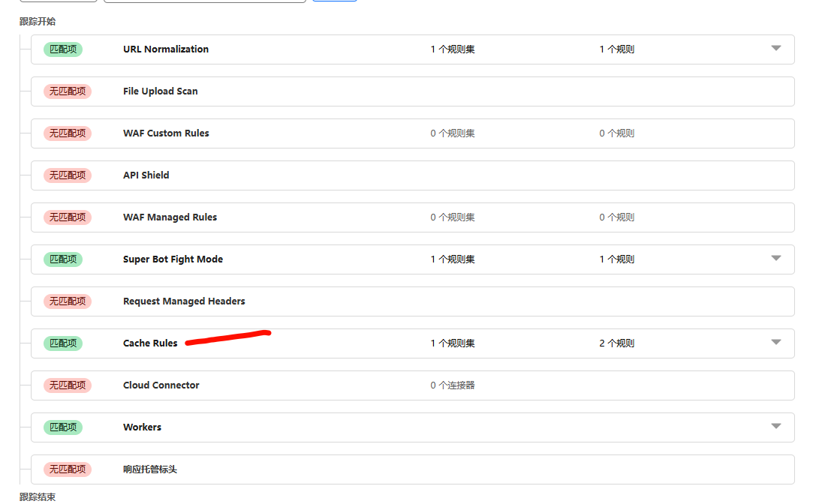Click the 无匹配项 badge on API Shield
The width and height of the screenshot is (819, 504).
68,175
